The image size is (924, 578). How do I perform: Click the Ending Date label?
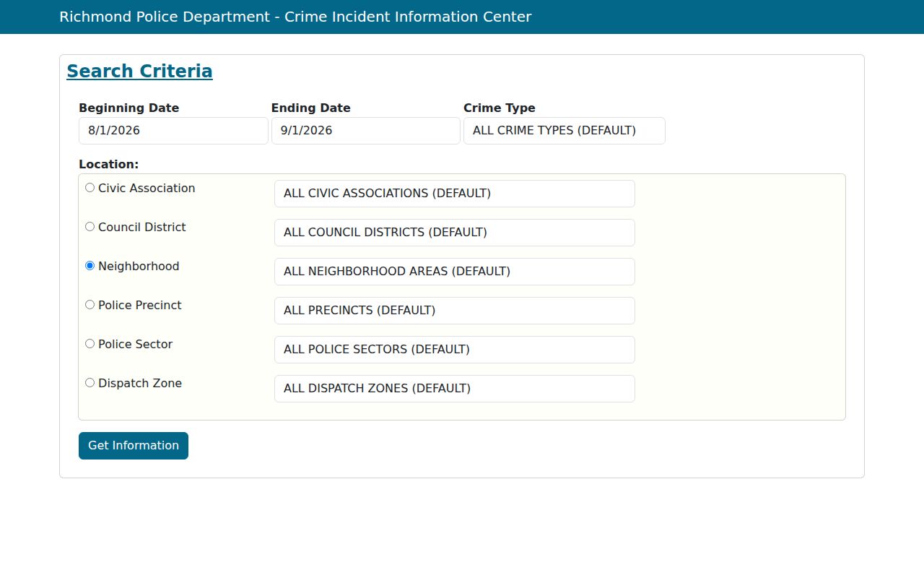tap(310, 108)
